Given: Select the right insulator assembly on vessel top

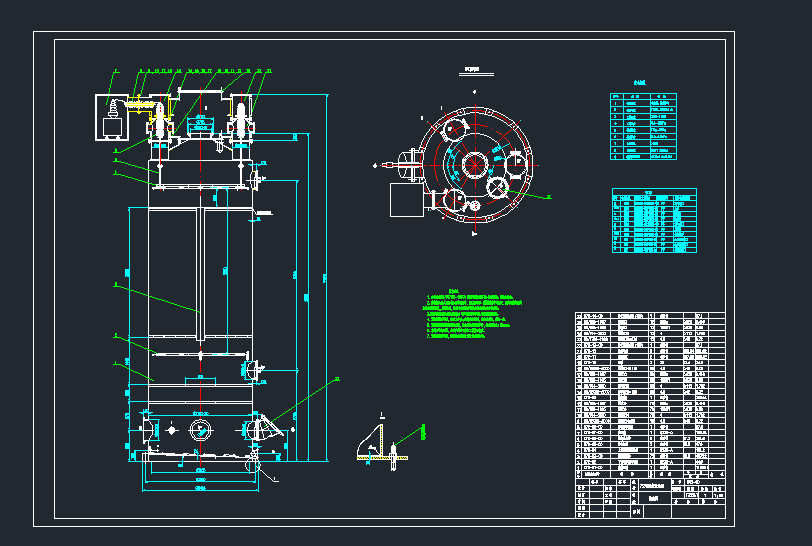Looking at the screenshot, I should coord(240,120).
